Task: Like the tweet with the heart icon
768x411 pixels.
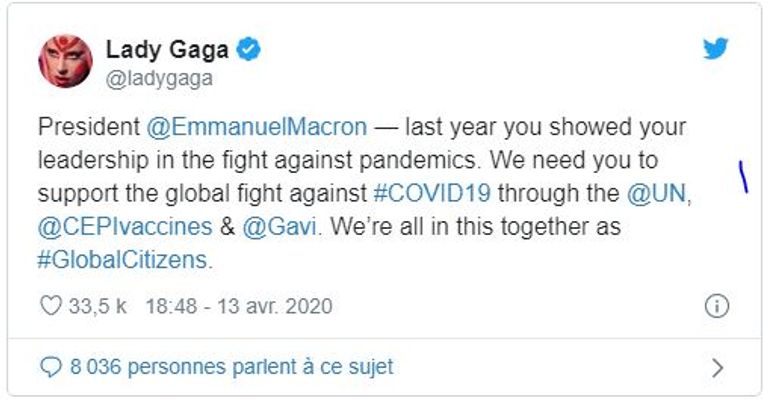Action: 50,306
